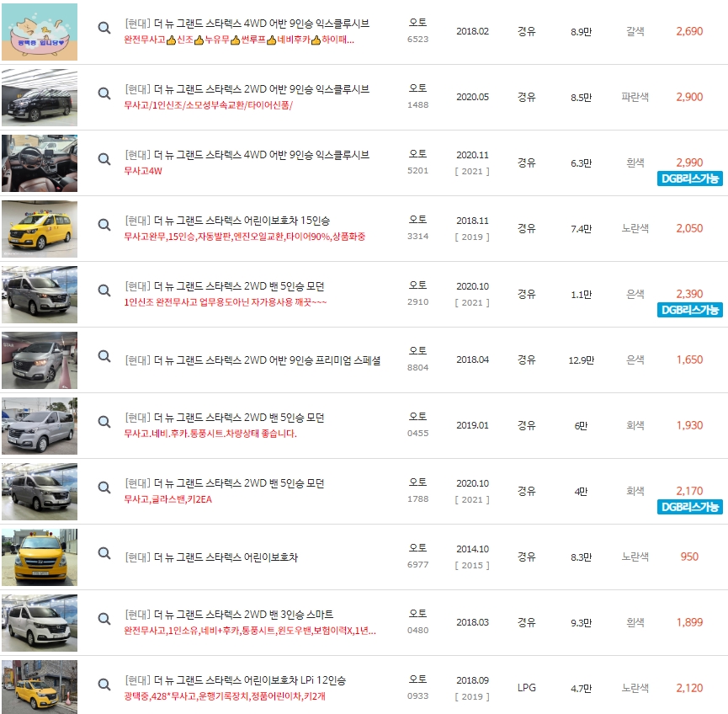Click the DGB리스가능 badge on the 2,990 listing
728x714 pixels.
688,179
